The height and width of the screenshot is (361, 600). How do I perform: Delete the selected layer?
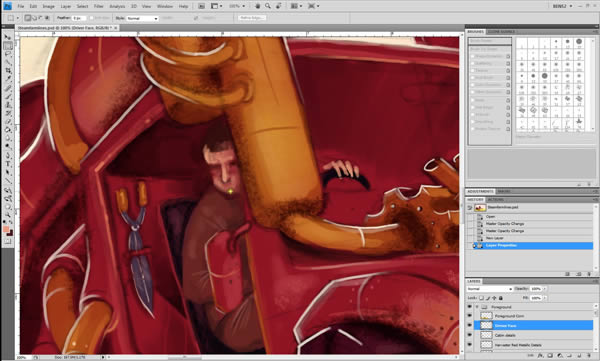coord(589,356)
